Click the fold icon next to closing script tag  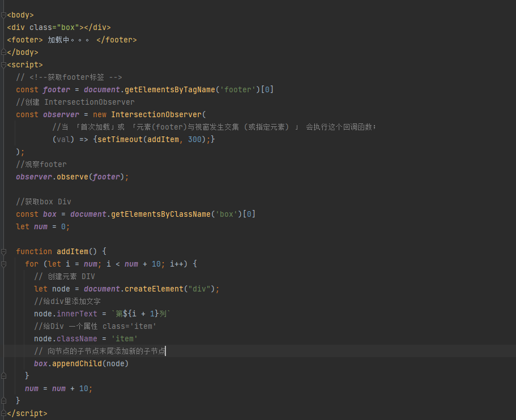pos(3,413)
